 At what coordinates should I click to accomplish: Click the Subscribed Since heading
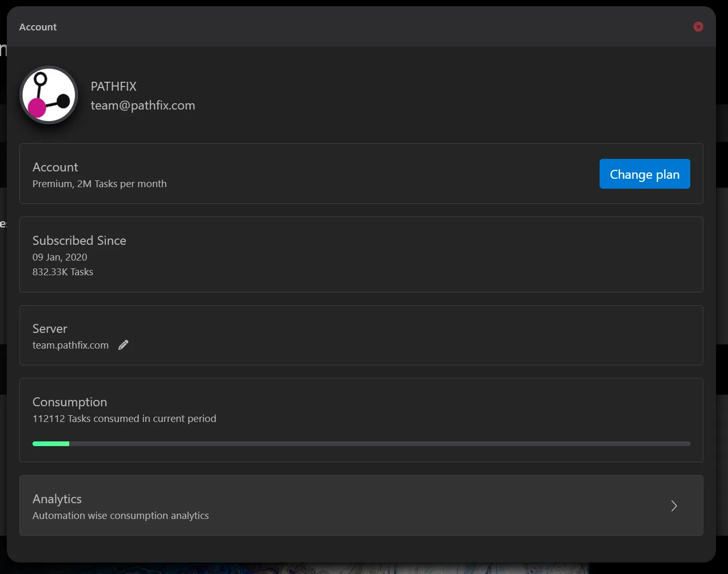[x=79, y=241]
